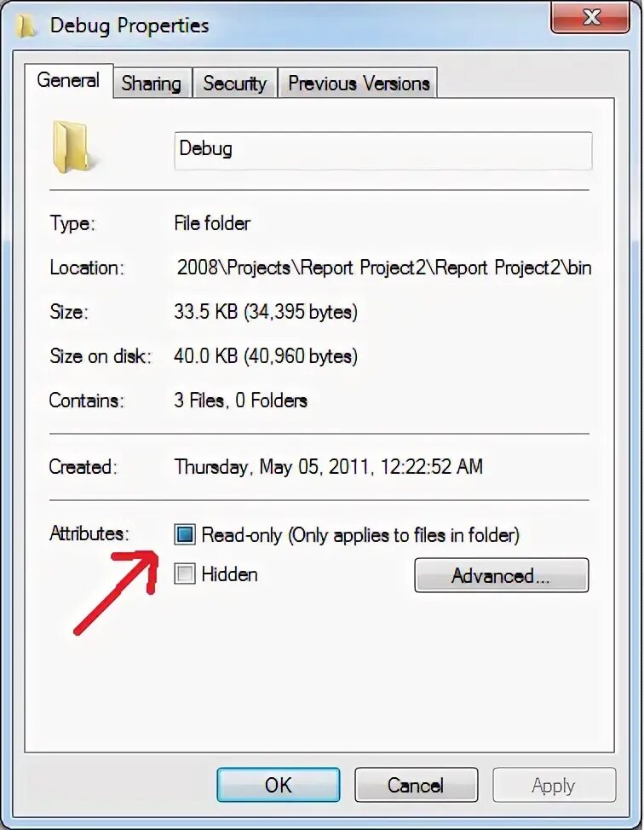Click the Read-only checkbox label text
This screenshot has width=644, height=830.
[x=360, y=535]
